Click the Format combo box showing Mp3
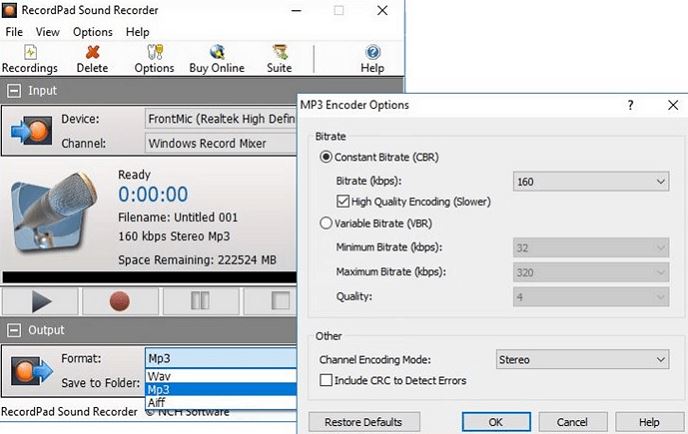The width and height of the screenshot is (688, 434). coord(221,358)
